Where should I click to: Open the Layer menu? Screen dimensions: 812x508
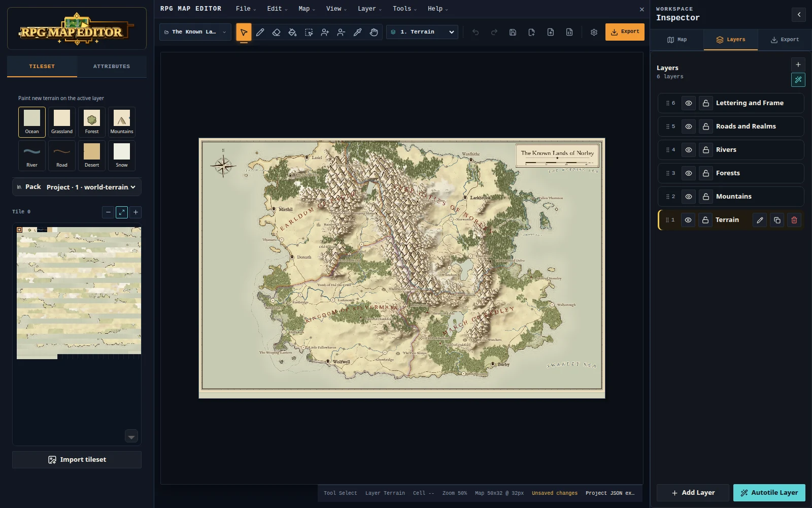point(369,9)
